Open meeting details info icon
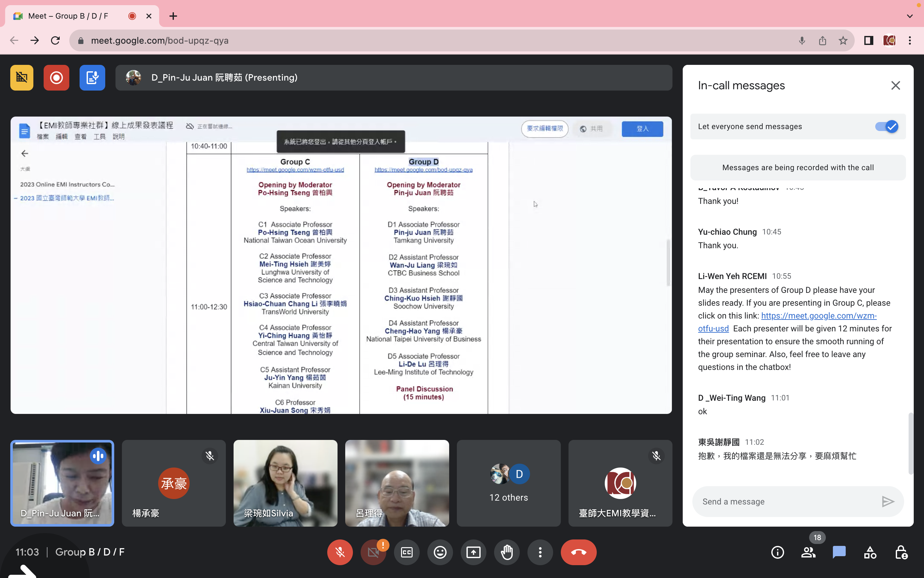 [777, 552]
